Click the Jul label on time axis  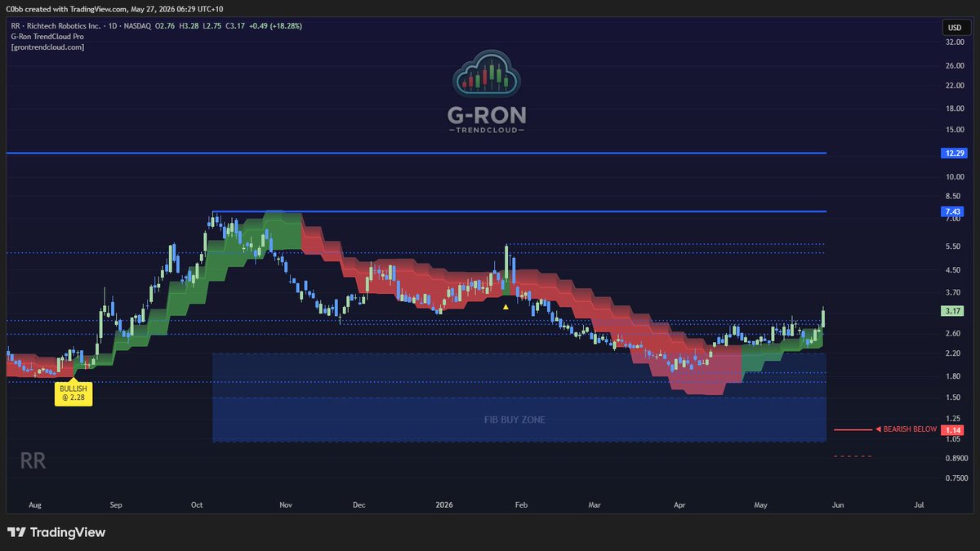point(920,505)
